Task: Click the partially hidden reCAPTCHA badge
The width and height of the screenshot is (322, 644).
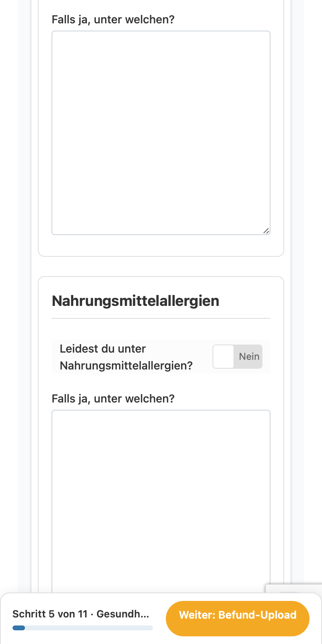Action: pyautogui.click(x=294, y=588)
